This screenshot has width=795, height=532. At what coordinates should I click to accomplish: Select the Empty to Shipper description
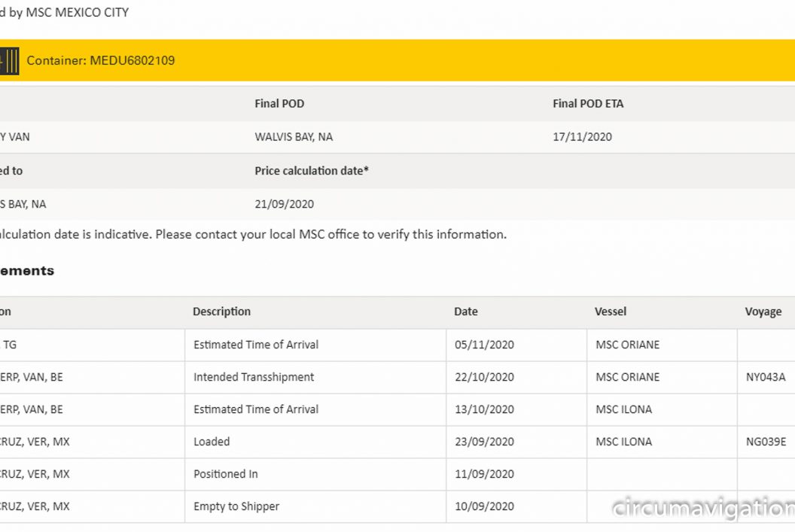(236, 506)
